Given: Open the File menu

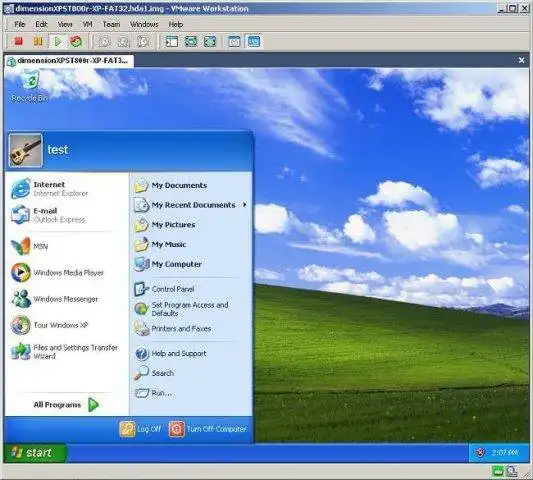Looking at the screenshot, I should click(20, 24).
